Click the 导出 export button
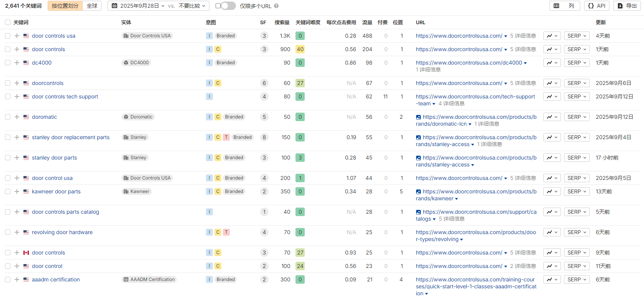The image size is (644, 296). [627, 6]
